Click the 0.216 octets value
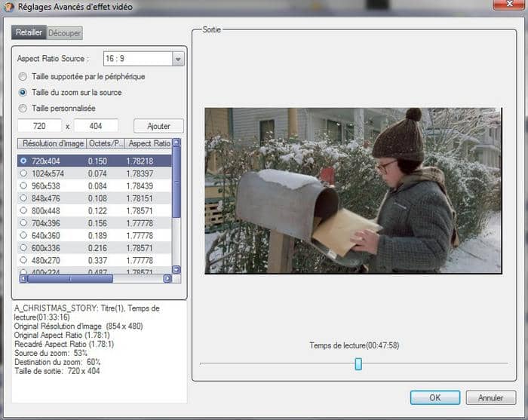The width and height of the screenshot is (528, 420). (x=97, y=248)
